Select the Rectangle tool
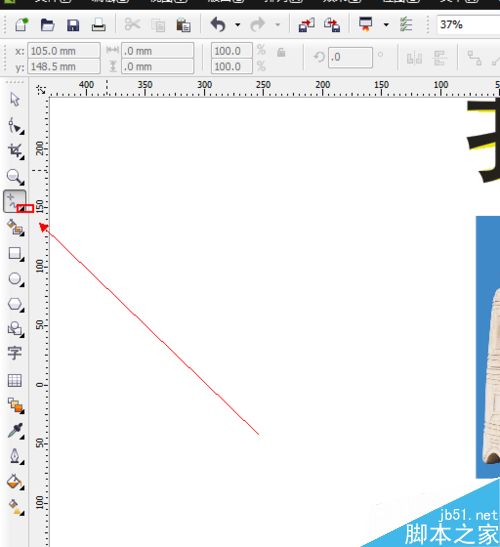This screenshot has width=500, height=547. pyautogui.click(x=15, y=254)
